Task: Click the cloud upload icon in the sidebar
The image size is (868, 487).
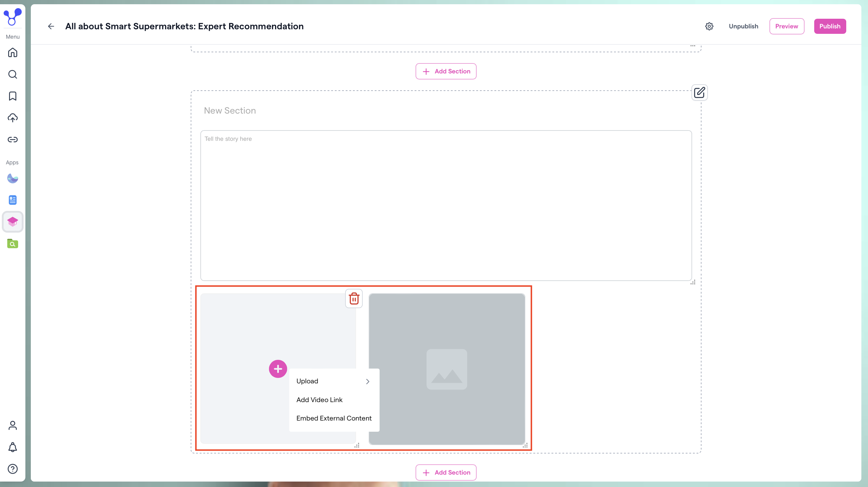Action: 12,118
